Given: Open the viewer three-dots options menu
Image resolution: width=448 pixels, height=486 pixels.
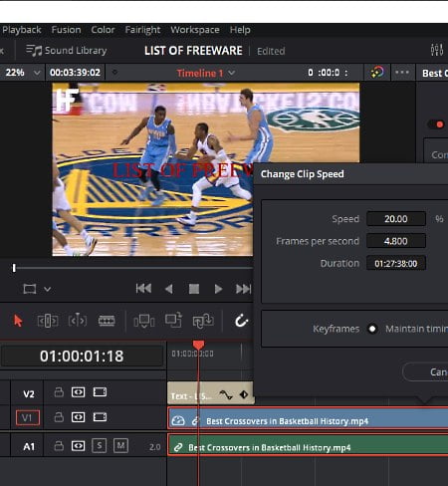Looking at the screenshot, I should pyautogui.click(x=402, y=72).
